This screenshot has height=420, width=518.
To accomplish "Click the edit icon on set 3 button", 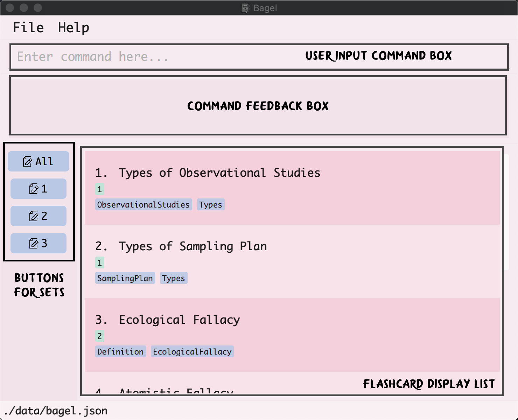I will [34, 243].
